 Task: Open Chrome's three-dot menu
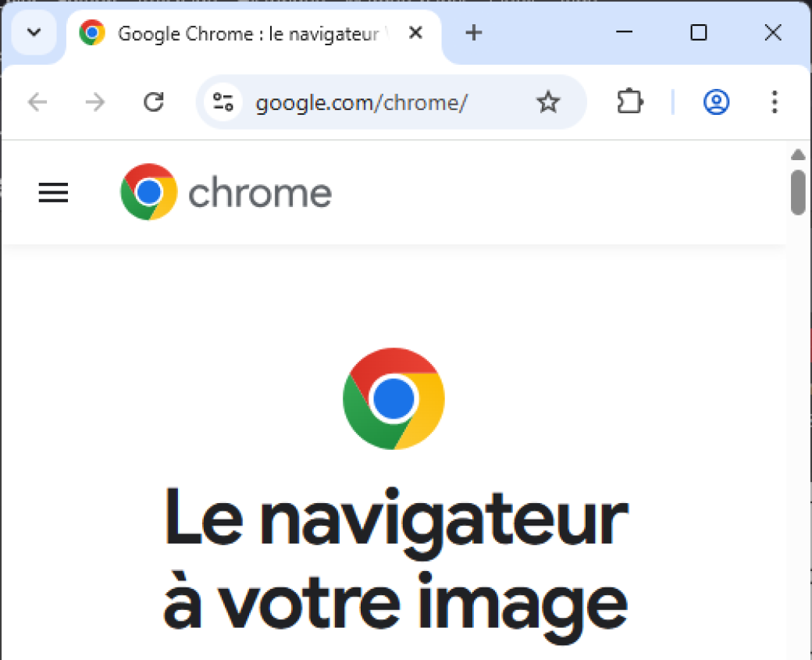(774, 102)
